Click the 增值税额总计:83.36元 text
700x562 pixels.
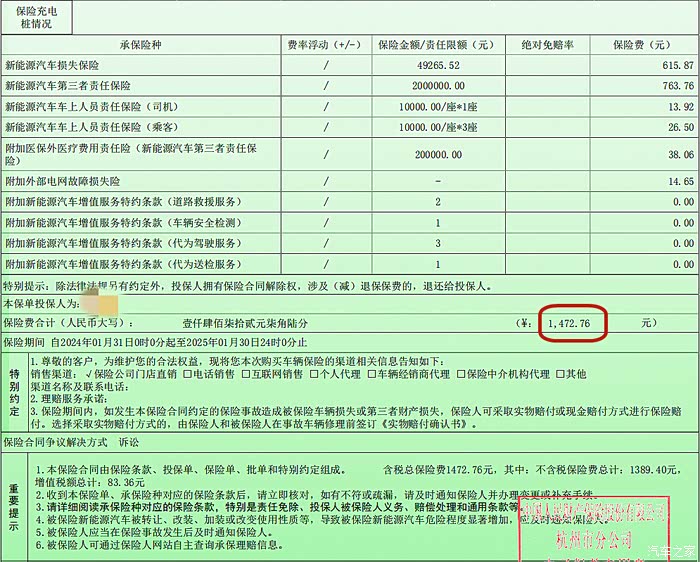coord(90,483)
